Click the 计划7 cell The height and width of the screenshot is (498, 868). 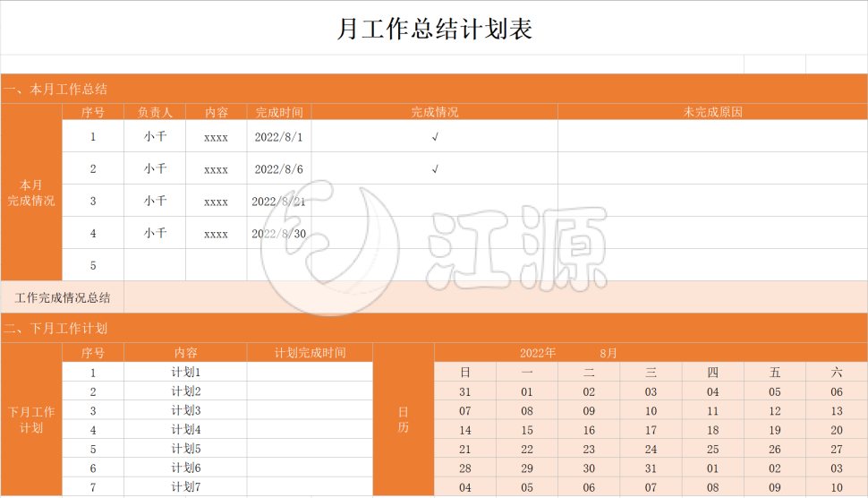(x=185, y=487)
